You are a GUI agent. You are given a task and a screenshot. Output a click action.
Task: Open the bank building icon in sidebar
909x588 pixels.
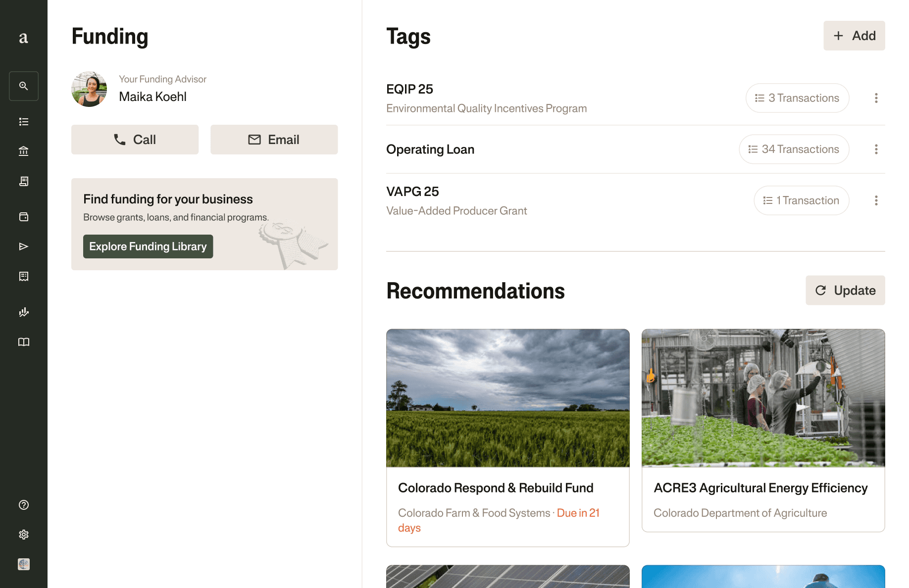23,151
